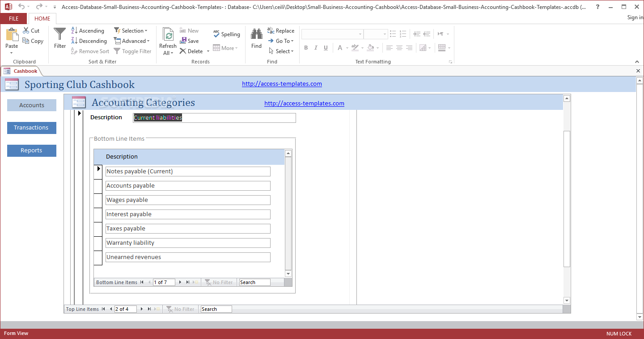
Task: Click No Filter indicator in Bottom Line Items bar
Action: pyautogui.click(x=219, y=282)
